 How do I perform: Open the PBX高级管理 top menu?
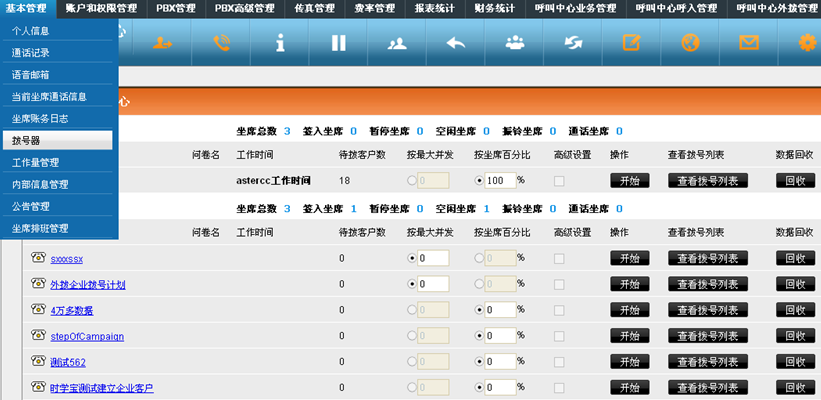[244, 8]
